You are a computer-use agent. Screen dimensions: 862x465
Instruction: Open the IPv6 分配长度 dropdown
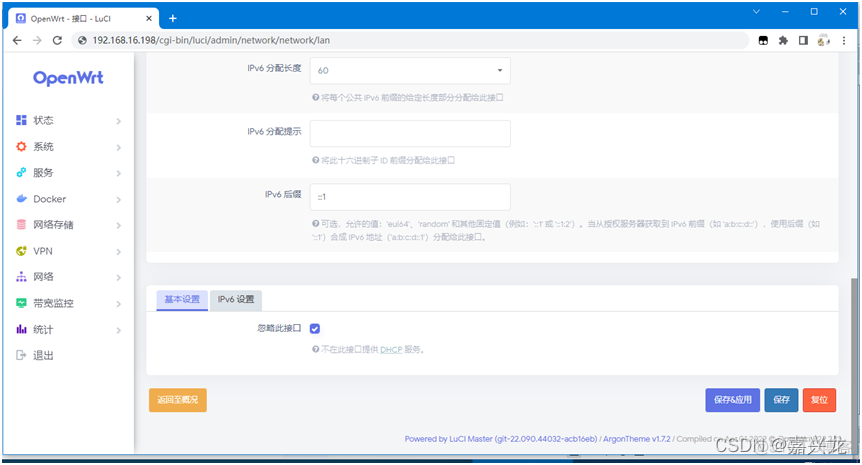pyautogui.click(x=410, y=70)
